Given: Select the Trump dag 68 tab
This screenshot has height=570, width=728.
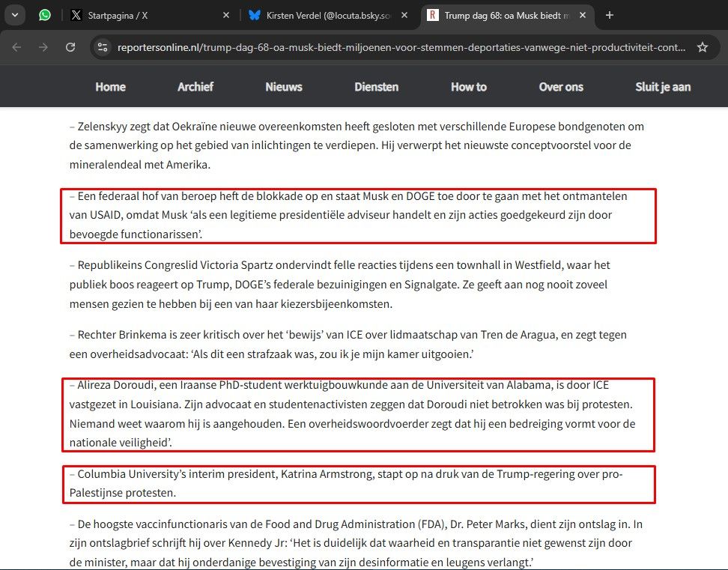Looking at the screenshot, I should pyautogui.click(x=508, y=15).
